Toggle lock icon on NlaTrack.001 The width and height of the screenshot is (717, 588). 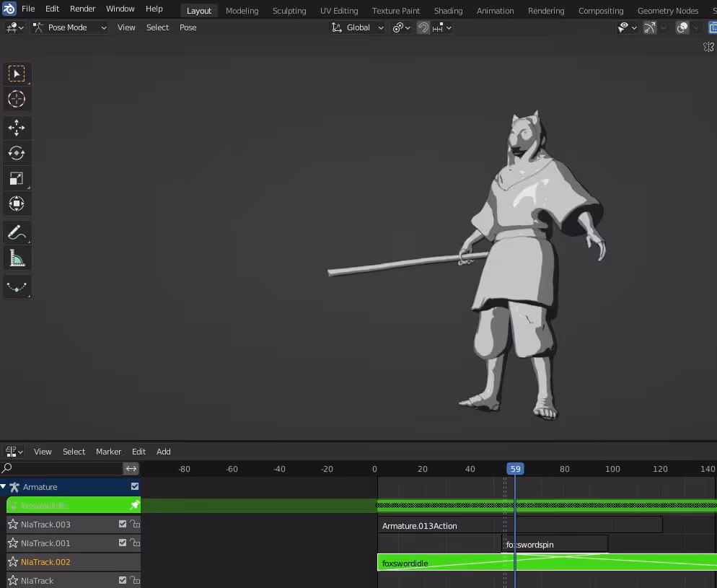tap(135, 543)
